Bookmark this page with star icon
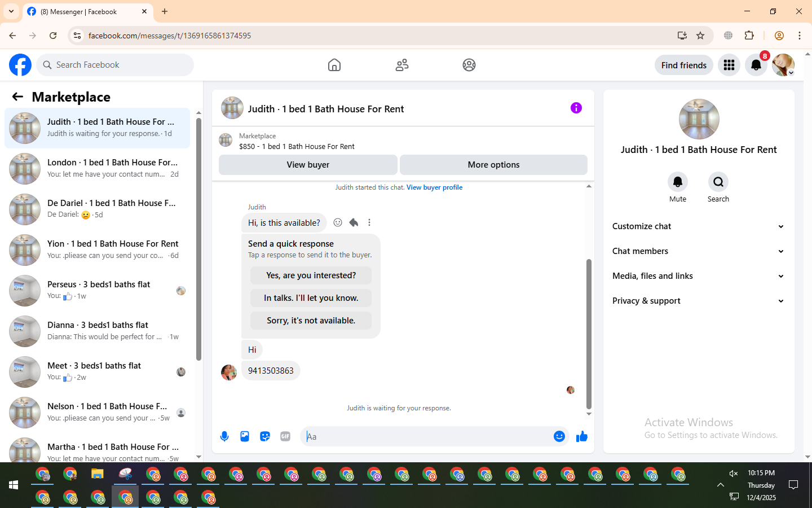Viewport: 812px width, 508px height. (x=700, y=36)
